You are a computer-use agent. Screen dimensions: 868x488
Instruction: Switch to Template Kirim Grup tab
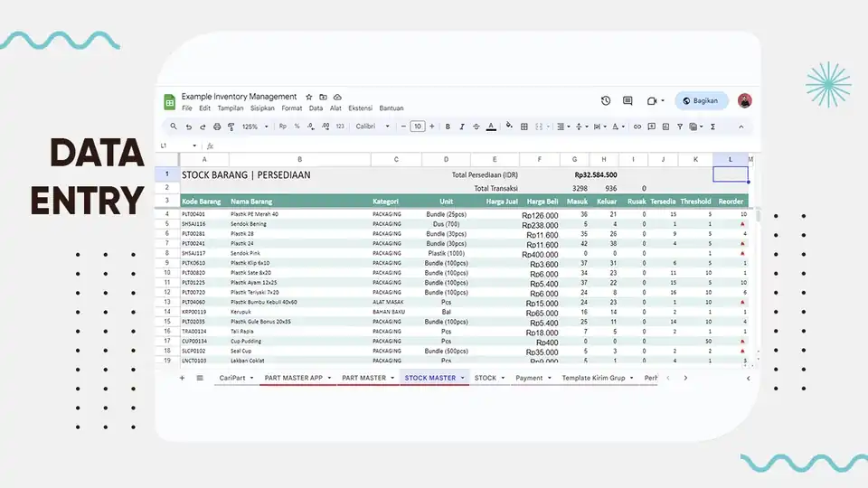pos(593,378)
